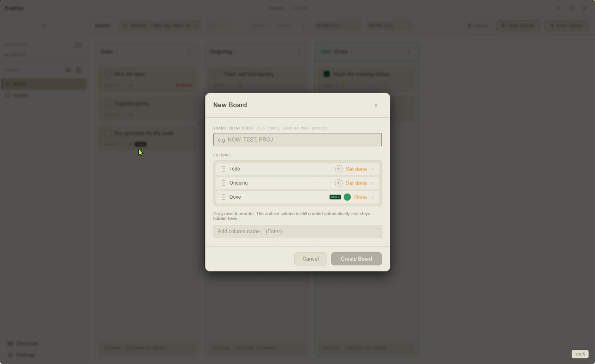Viewport: 595px width, 364px height.
Task: Check the Wash and fold laundry checkbox
Action: click(x=217, y=74)
